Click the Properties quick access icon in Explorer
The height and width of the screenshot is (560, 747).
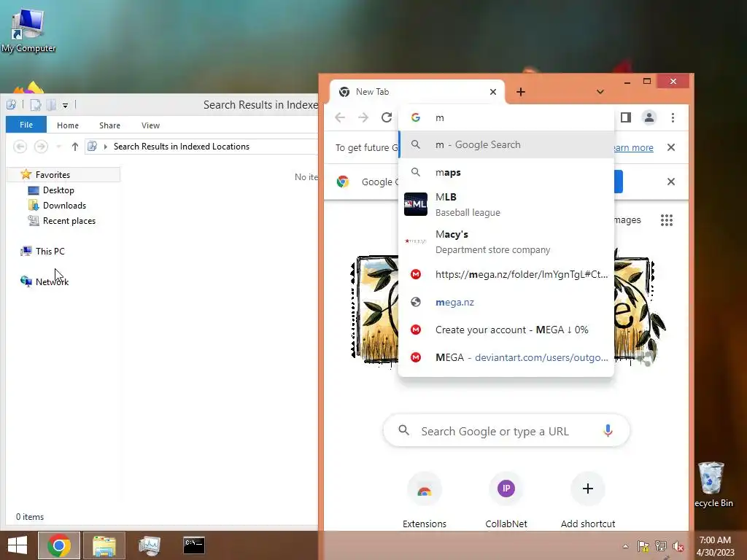click(36, 105)
